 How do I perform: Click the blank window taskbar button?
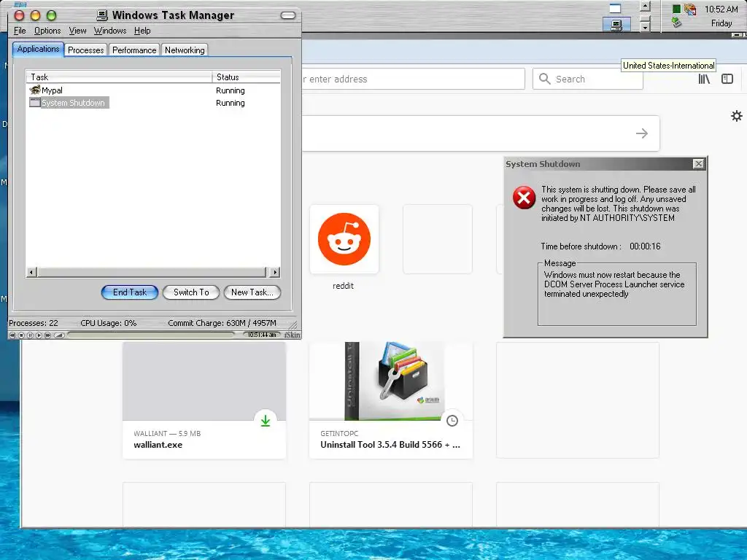616,8
